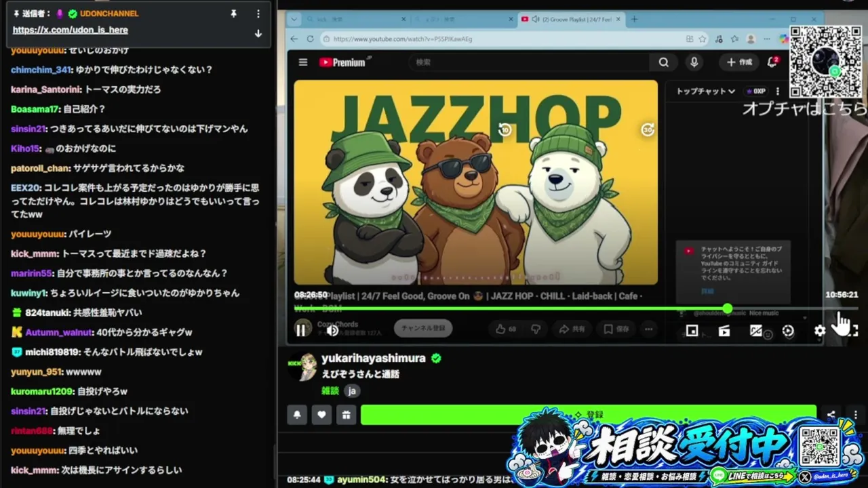This screenshot has width=868, height=488.
Task: Open stream player settings gear
Action: coord(820,331)
